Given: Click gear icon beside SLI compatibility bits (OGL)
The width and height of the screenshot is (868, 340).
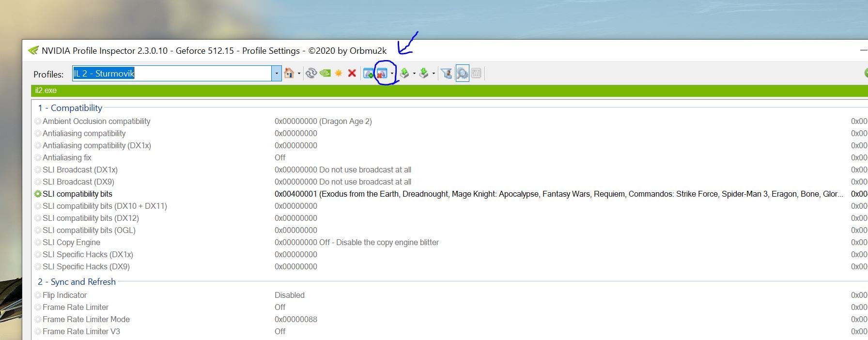Looking at the screenshot, I should click(38, 230).
